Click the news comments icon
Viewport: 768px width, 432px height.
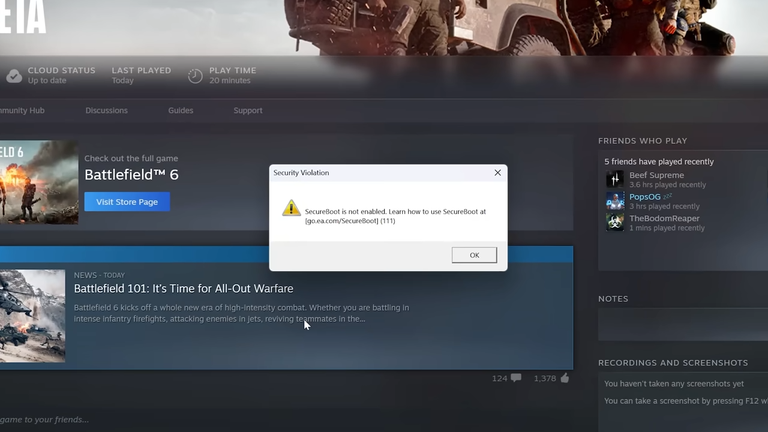pos(516,378)
